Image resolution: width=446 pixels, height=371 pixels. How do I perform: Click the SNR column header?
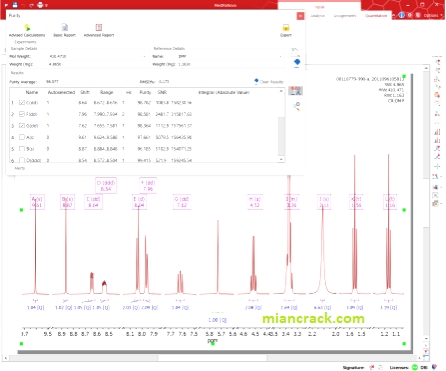[162, 92]
